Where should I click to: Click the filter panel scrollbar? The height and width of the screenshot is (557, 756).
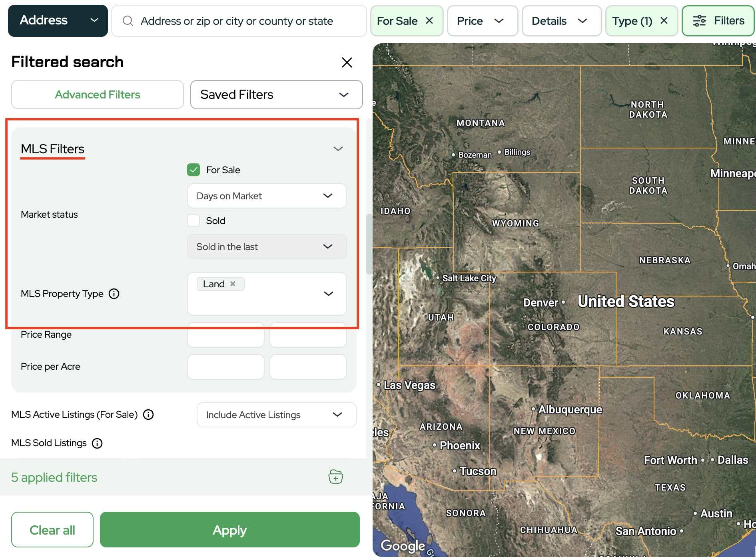[x=369, y=244]
